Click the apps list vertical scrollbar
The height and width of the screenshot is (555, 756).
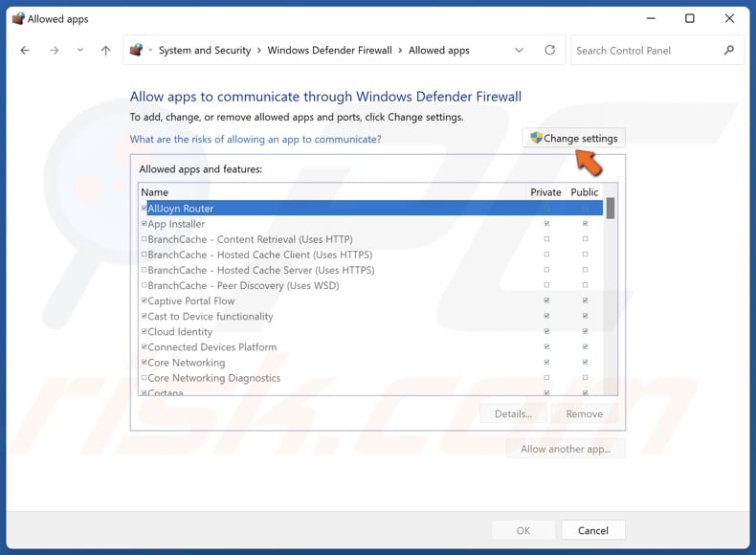(611, 287)
